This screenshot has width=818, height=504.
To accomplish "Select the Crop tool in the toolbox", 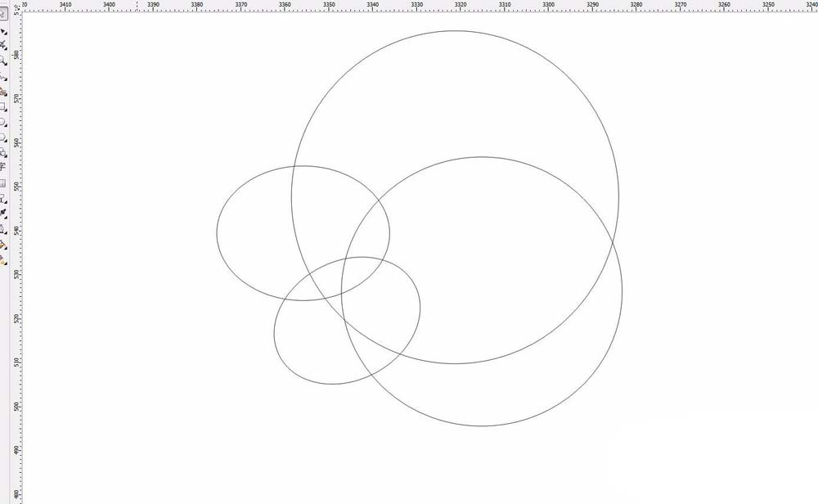I will point(2,46).
